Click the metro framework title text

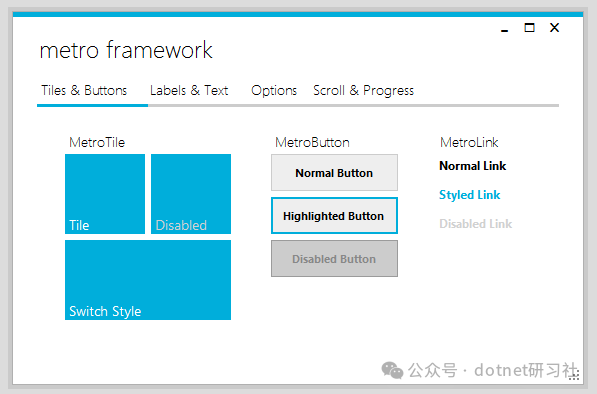click(126, 50)
